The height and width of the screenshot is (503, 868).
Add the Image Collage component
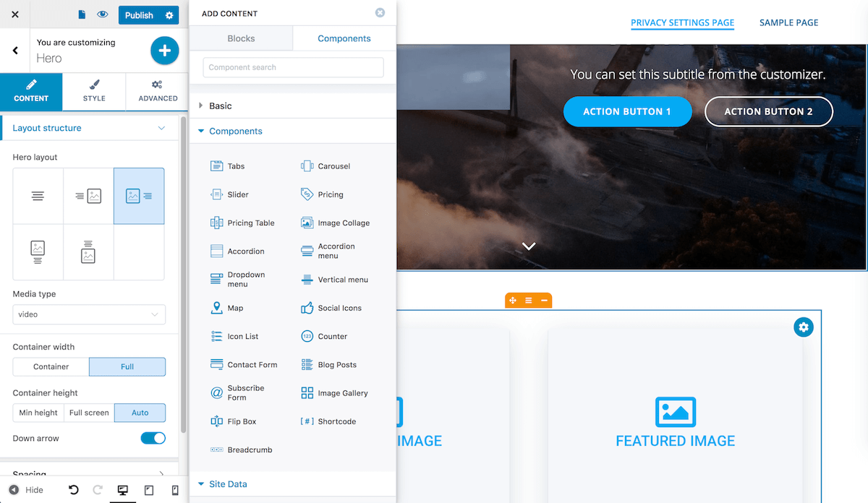(335, 223)
